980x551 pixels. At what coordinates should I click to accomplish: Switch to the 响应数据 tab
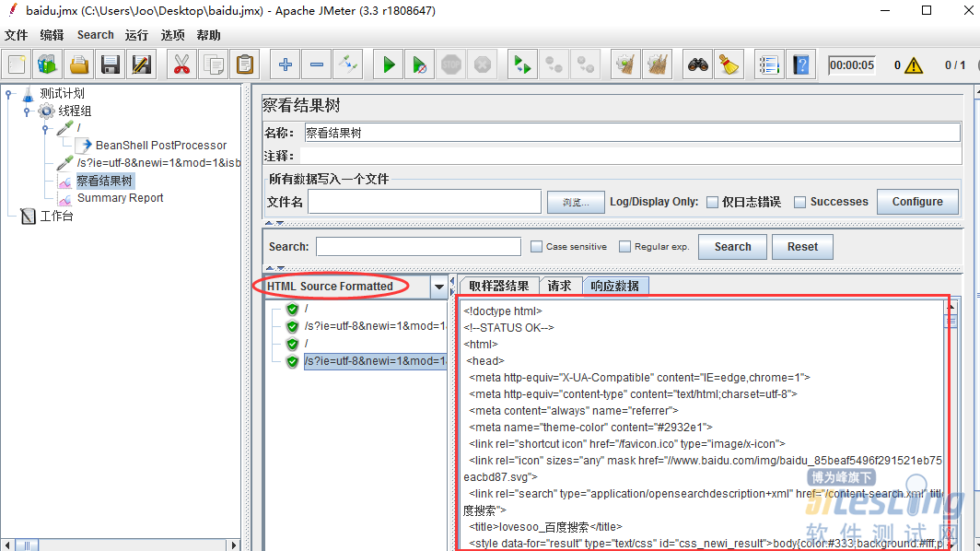click(x=615, y=286)
